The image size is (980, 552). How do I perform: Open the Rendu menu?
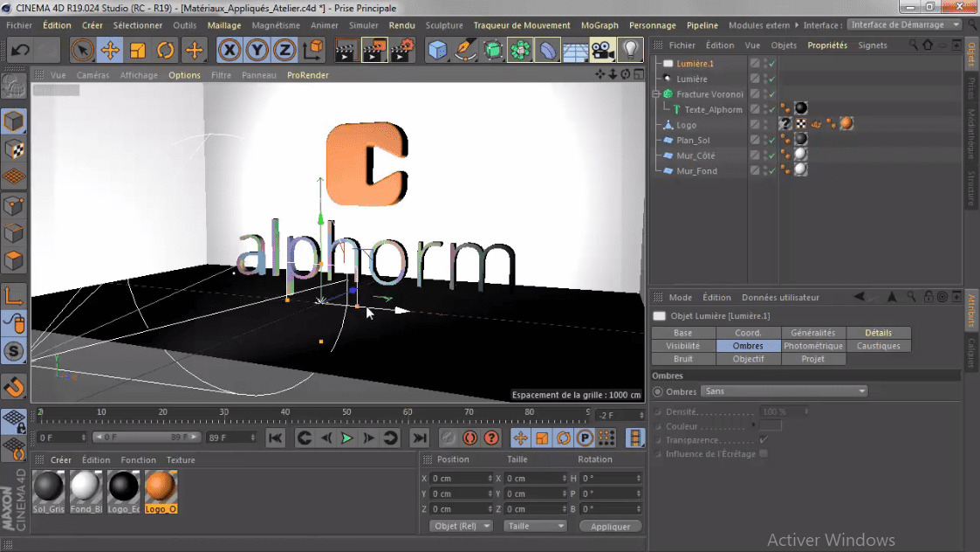tap(402, 25)
